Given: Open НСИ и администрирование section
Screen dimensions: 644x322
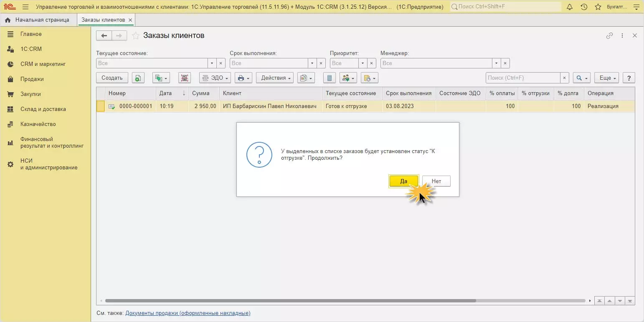Looking at the screenshot, I should click(x=49, y=164).
